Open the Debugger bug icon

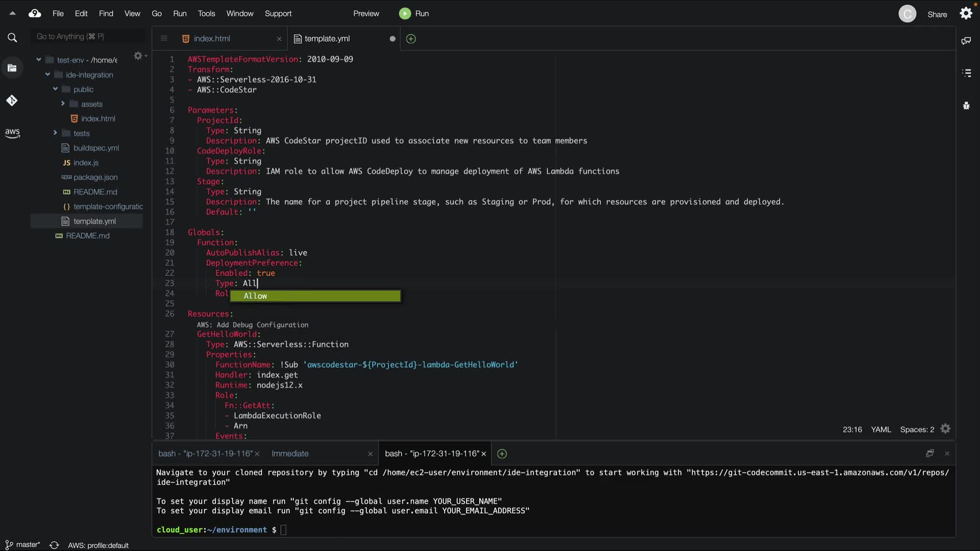[x=966, y=106]
